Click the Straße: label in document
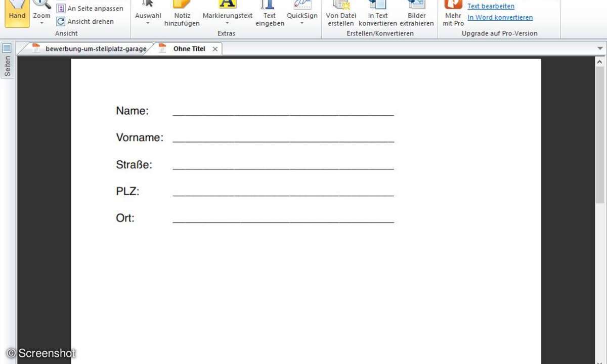This screenshot has height=364, width=607. [134, 164]
